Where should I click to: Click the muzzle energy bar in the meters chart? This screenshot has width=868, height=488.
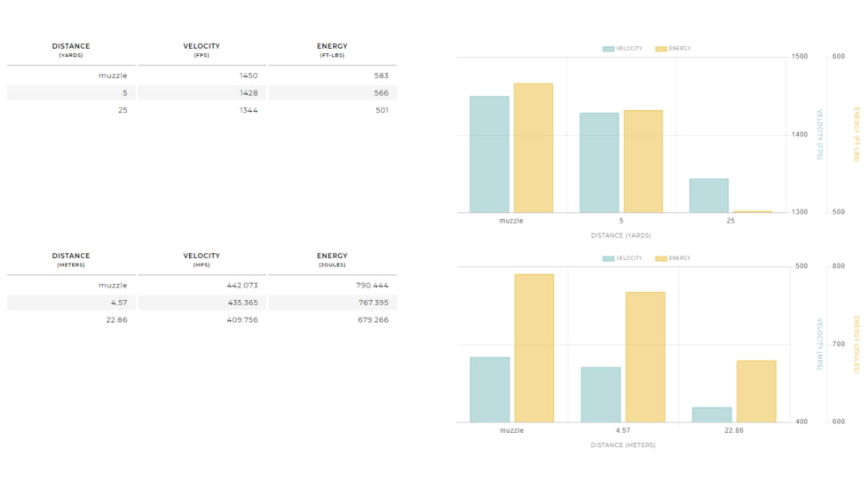tap(534, 348)
